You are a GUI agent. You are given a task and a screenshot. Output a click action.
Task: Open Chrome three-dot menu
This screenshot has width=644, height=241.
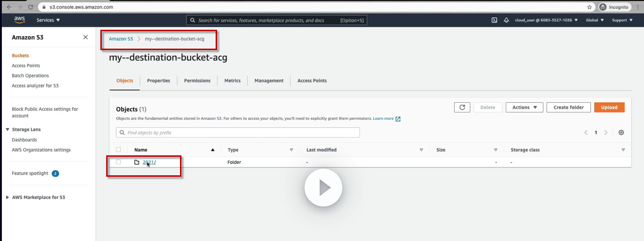point(638,7)
